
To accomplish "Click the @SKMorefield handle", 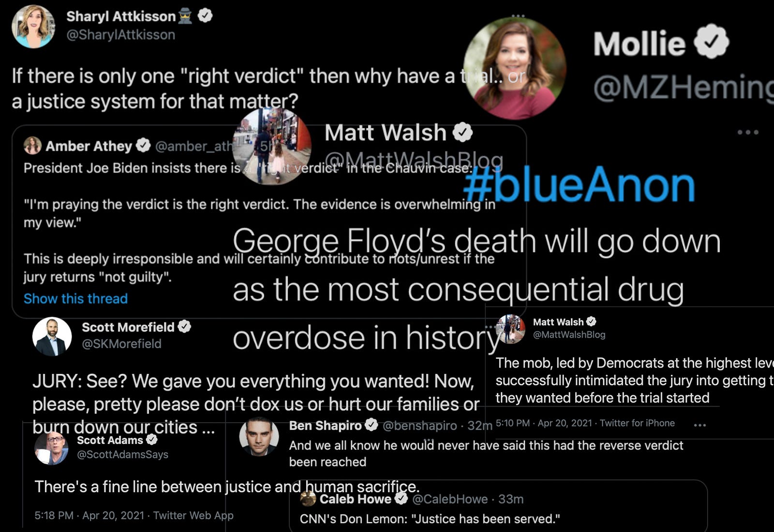I will [x=121, y=344].
